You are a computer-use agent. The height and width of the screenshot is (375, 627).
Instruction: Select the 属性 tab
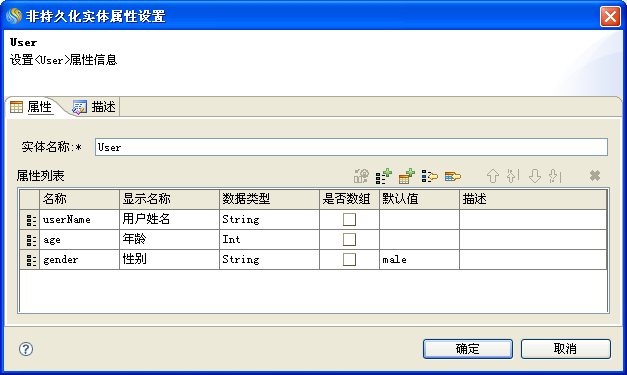click(x=32, y=107)
